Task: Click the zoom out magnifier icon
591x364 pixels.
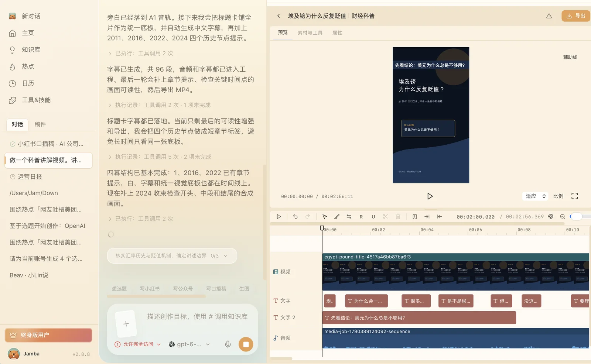Action: [563, 217]
